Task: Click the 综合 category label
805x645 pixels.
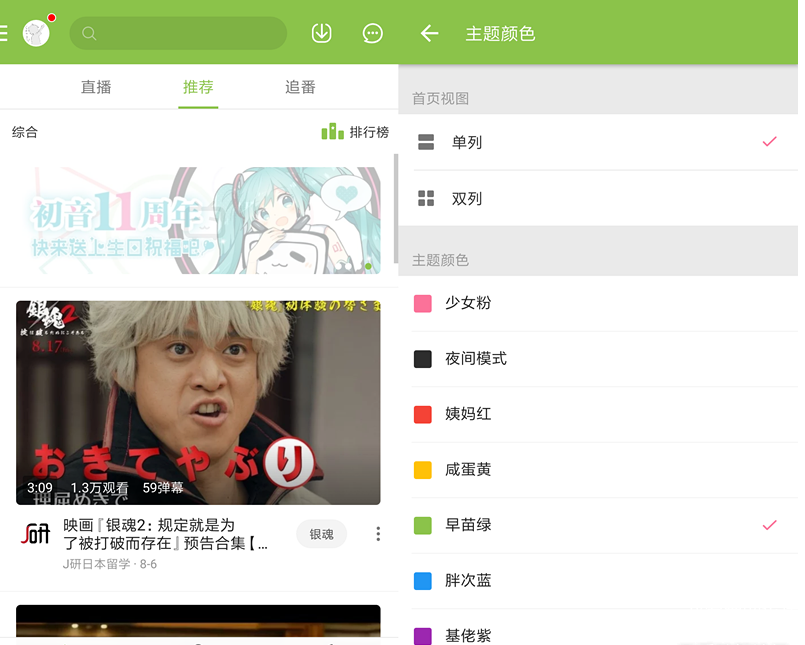Action: pos(25,132)
